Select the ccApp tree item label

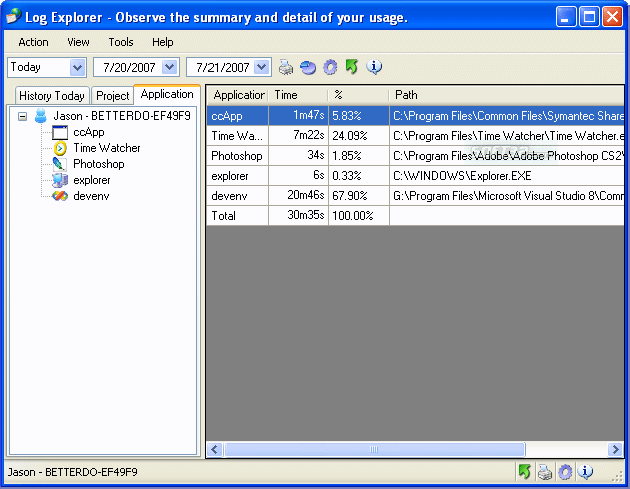pos(89,132)
